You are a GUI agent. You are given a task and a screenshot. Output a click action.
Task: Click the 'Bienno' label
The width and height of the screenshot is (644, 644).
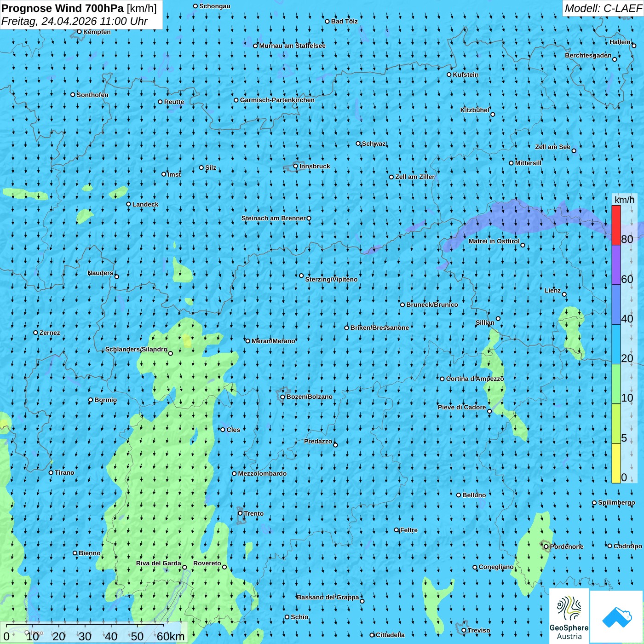point(90,553)
